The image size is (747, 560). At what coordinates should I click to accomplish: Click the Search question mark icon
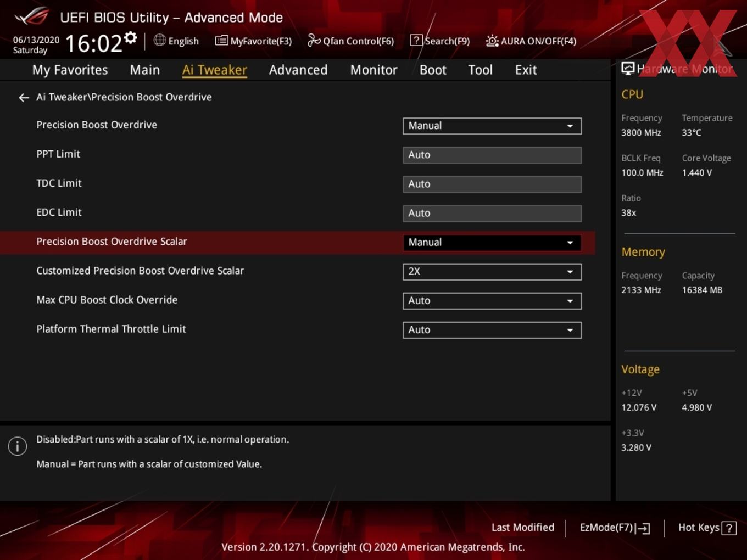point(416,40)
